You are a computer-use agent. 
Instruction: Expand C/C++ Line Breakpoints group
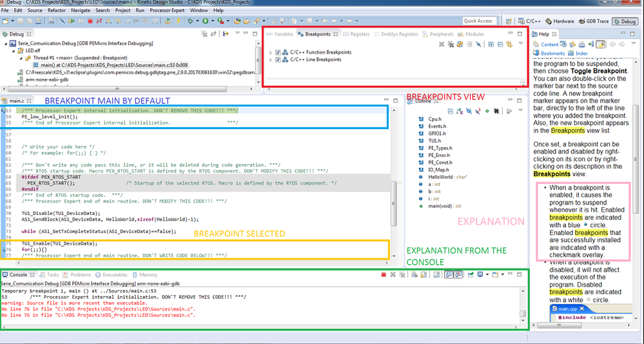click(271, 60)
